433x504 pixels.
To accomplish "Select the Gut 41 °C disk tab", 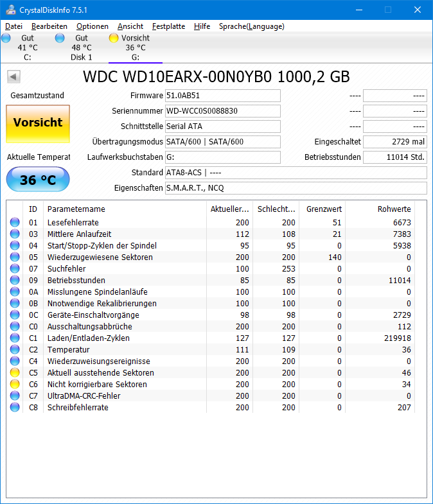I will [28, 48].
